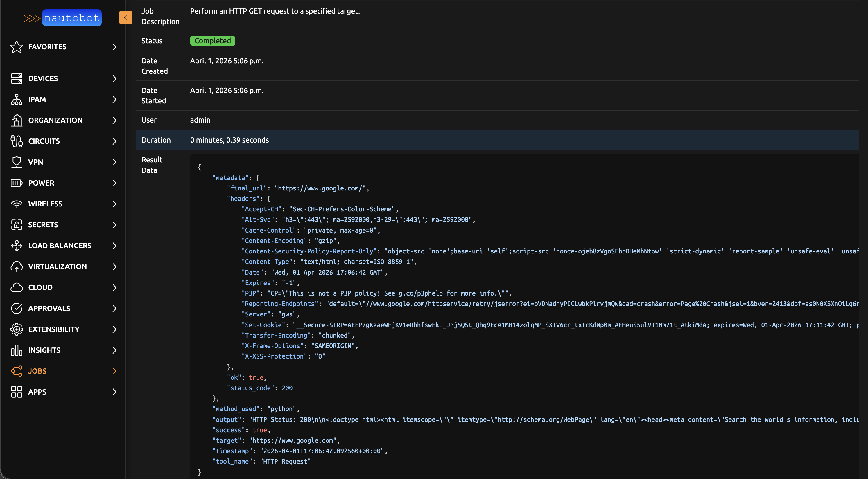
Task: Click the Load Balancers arrows icon
Action: coord(17,246)
